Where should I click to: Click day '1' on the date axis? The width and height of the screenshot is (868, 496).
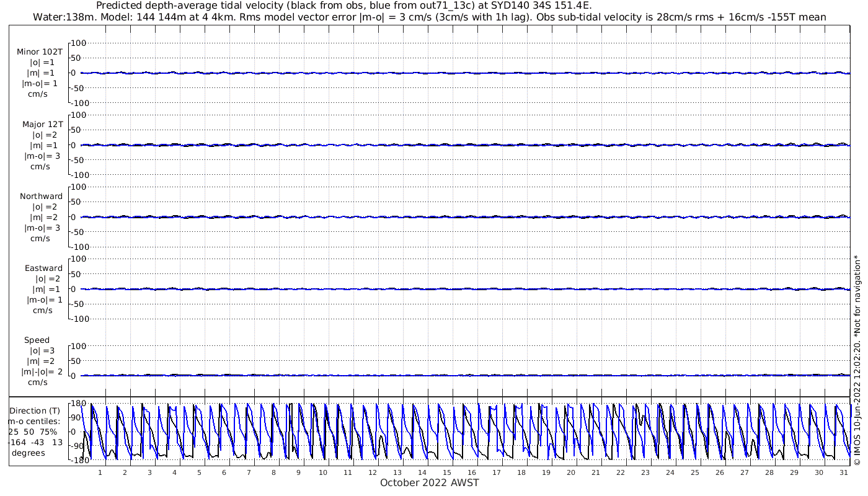click(100, 472)
